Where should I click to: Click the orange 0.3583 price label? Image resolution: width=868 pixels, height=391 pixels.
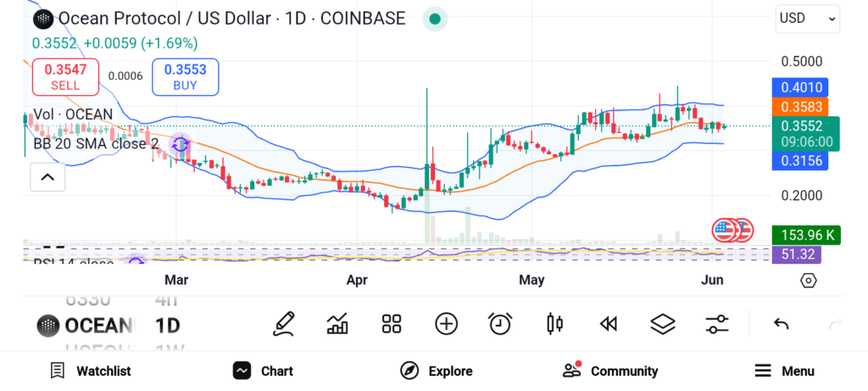pyautogui.click(x=800, y=106)
